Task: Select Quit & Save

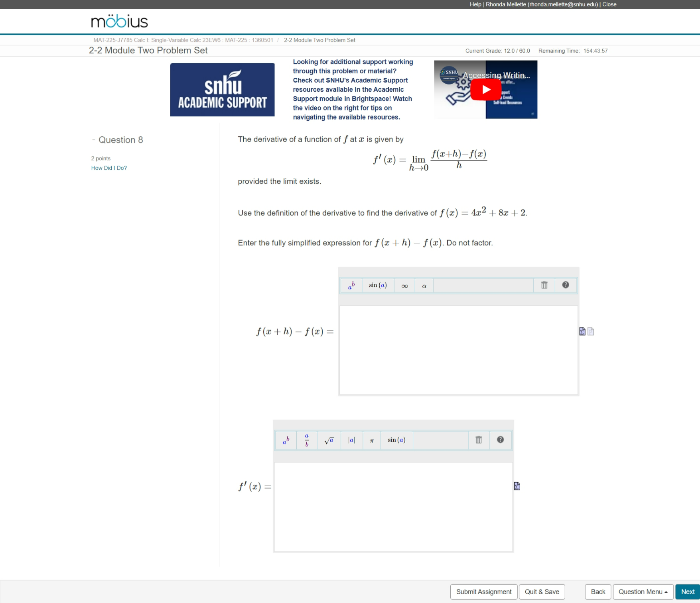Action: point(542,591)
